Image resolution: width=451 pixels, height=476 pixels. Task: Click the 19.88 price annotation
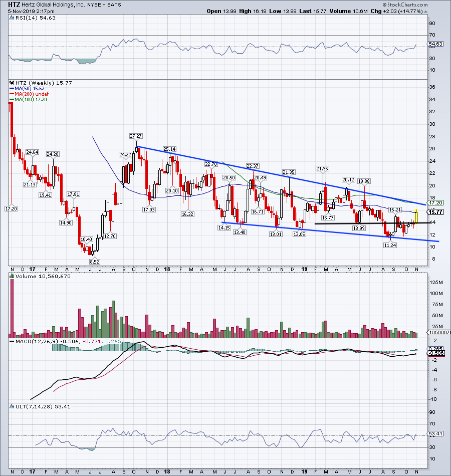click(364, 181)
